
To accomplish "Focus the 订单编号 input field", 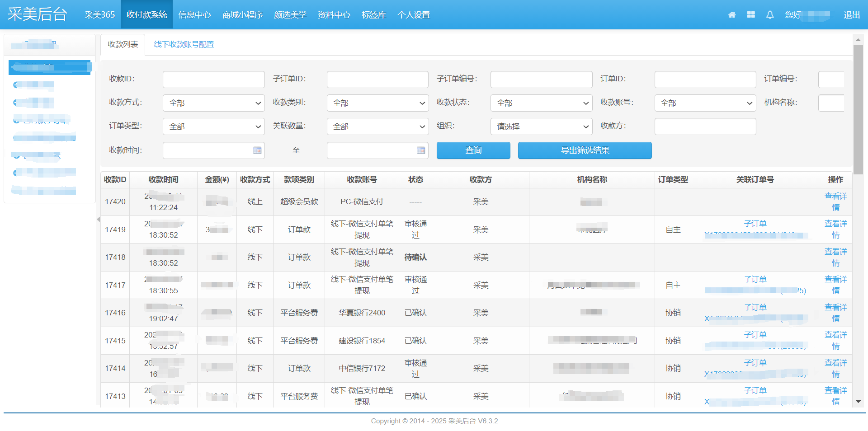I will (831, 80).
